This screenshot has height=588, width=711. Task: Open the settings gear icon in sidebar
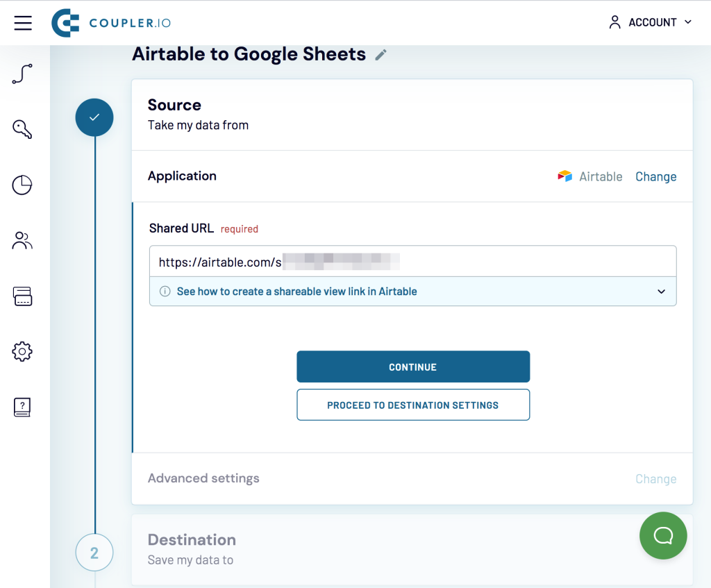click(22, 351)
